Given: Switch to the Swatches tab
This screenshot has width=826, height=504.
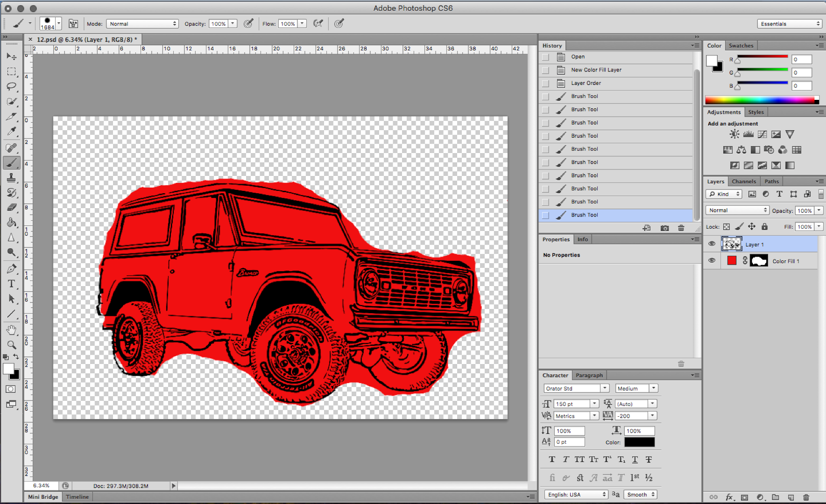Looking at the screenshot, I should coord(741,45).
